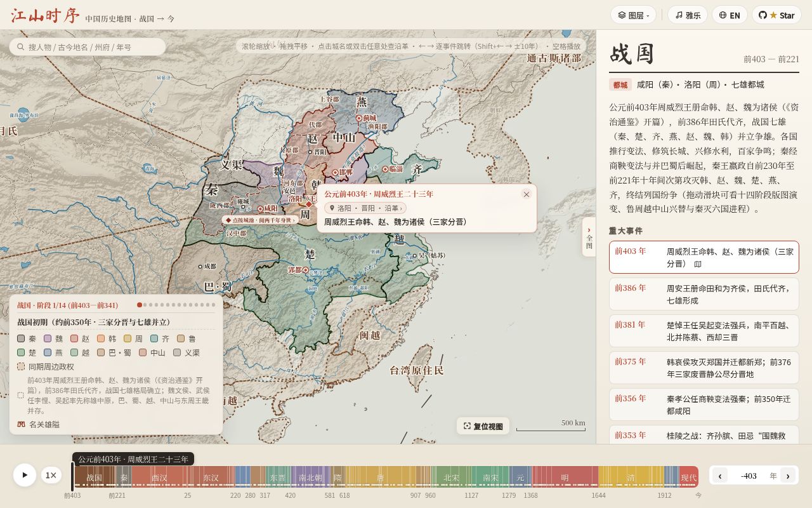812x508 pixels.
Task: Jump to the 唐 dynasty on timeline
Action: (x=380, y=478)
